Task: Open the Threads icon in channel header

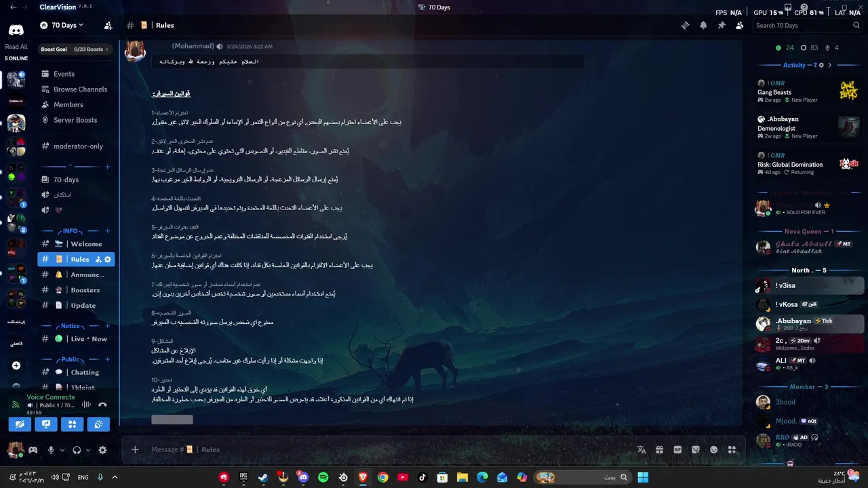Action: click(x=686, y=25)
